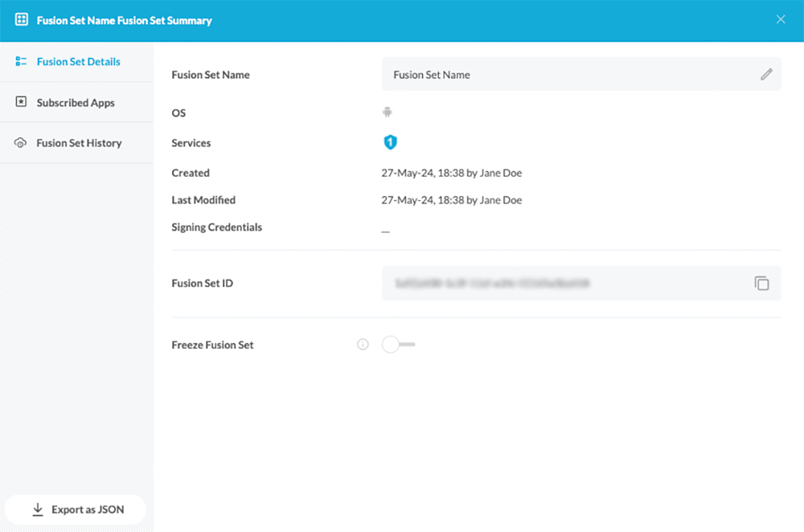
Task: Open the Fusion Set Details tab
Action: [x=78, y=62]
